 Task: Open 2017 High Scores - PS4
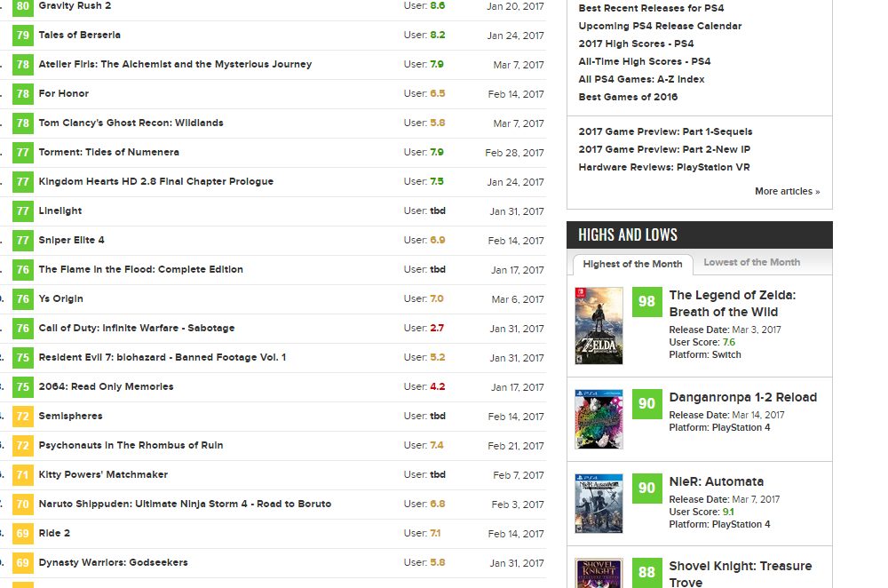coord(636,44)
